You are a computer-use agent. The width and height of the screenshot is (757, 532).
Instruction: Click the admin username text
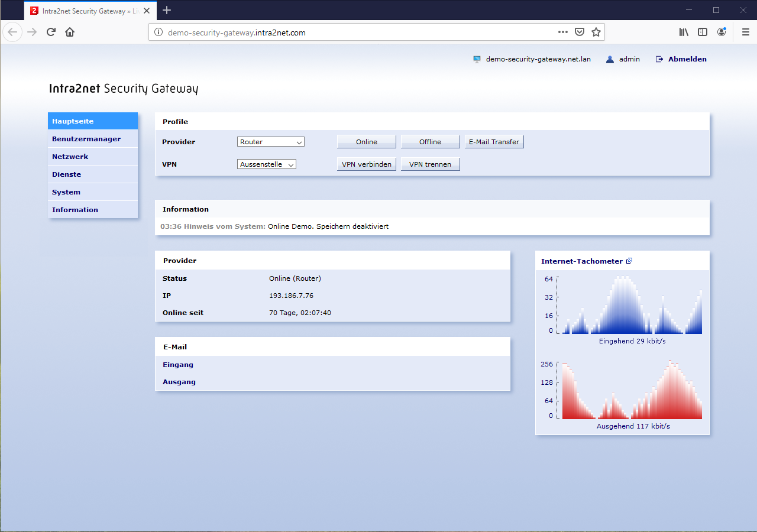click(629, 59)
